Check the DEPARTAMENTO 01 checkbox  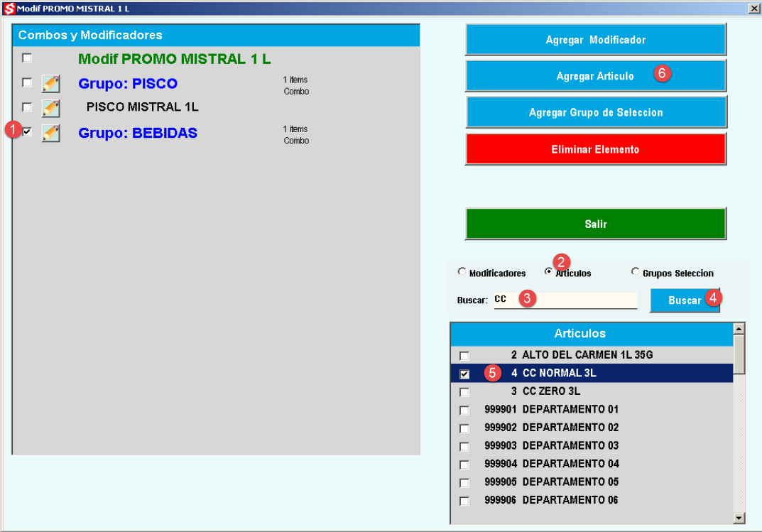tap(464, 411)
